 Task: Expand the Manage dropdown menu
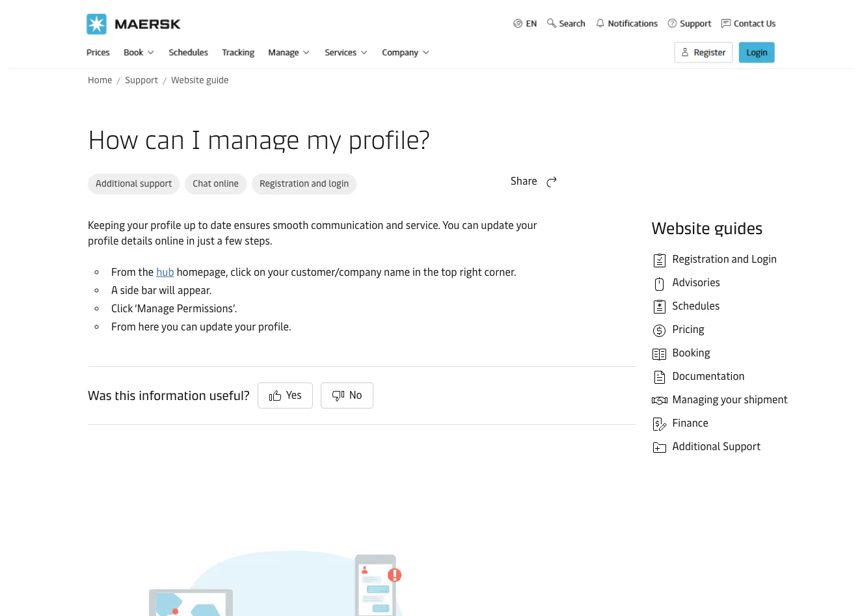click(288, 53)
